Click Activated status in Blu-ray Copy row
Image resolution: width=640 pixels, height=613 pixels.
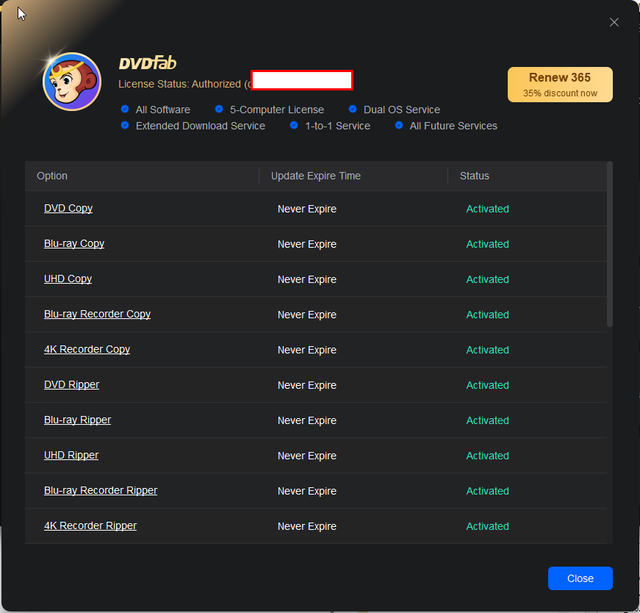[487, 244]
